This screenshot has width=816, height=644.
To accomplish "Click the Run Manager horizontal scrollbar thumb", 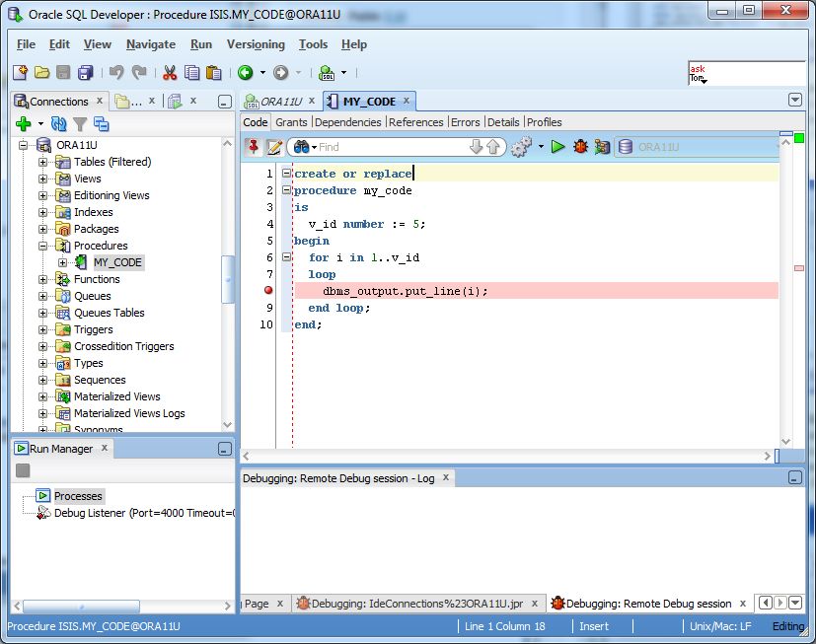I will (81, 606).
